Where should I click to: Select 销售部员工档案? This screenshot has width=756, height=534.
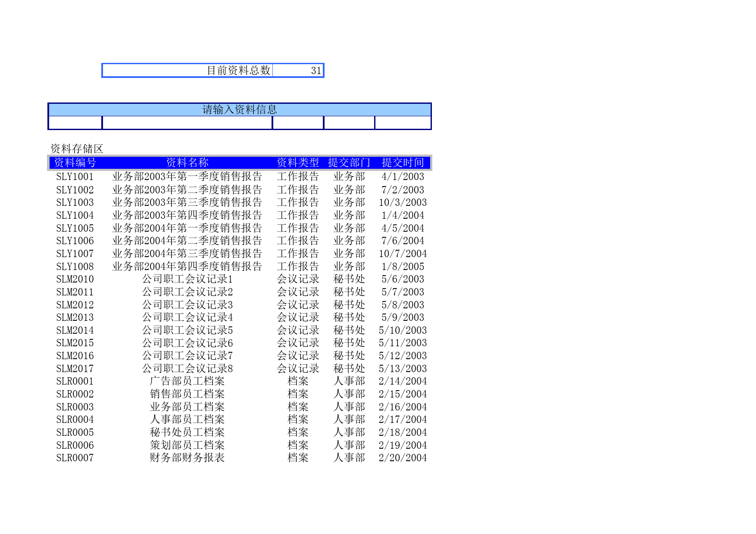pos(187,394)
